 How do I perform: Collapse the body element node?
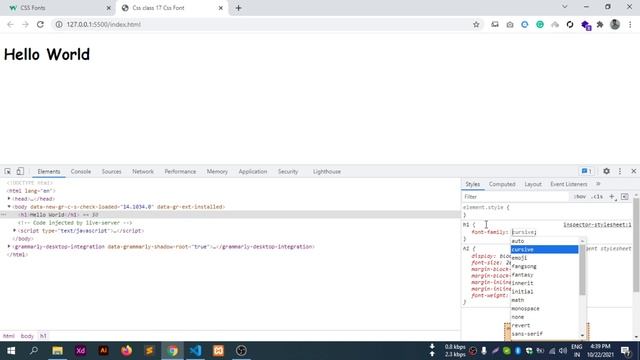(9, 207)
